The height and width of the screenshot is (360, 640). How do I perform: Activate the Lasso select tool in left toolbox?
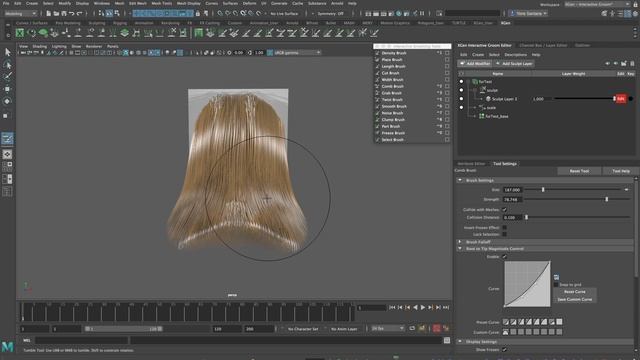pyautogui.click(x=7, y=64)
